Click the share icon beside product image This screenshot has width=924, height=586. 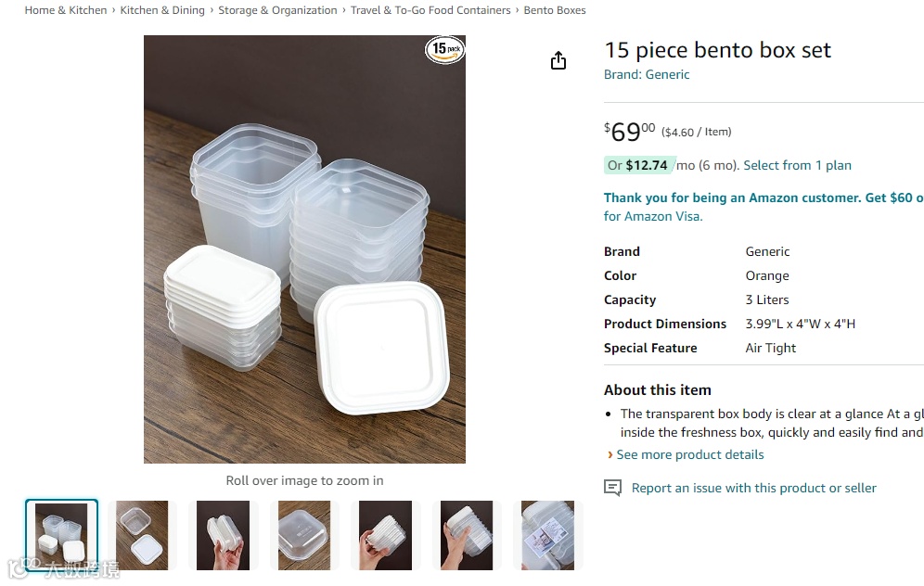point(558,60)
